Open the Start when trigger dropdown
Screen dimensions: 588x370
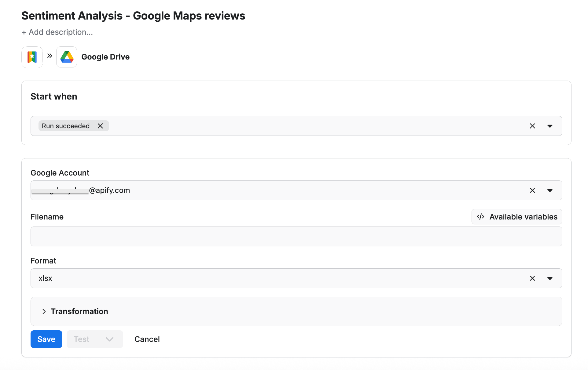[x=550, y=126]
